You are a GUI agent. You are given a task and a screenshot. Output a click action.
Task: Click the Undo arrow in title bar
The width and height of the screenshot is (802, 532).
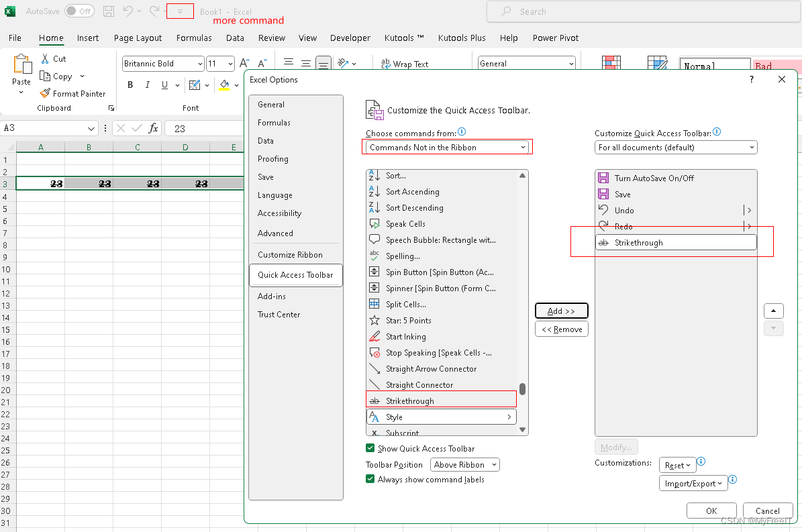[128, 11]
